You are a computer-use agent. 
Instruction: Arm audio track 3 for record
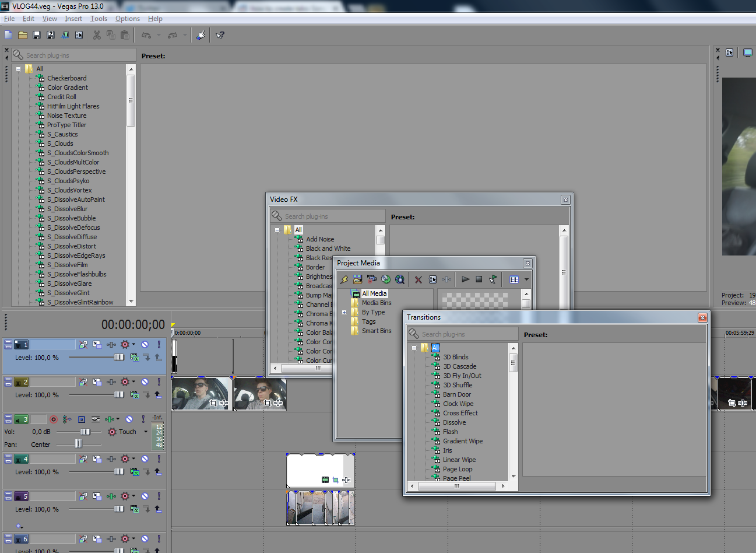tap(54, 419)
